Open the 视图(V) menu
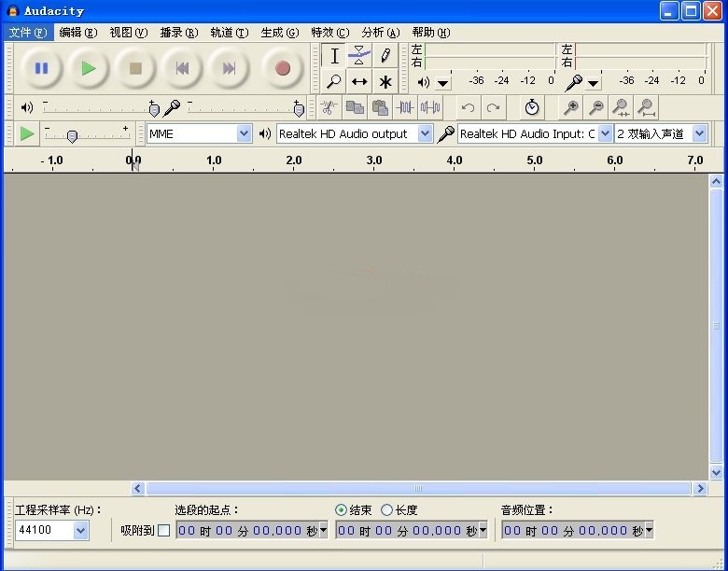Viewport: 728px width, 571px height. (129, 33)
